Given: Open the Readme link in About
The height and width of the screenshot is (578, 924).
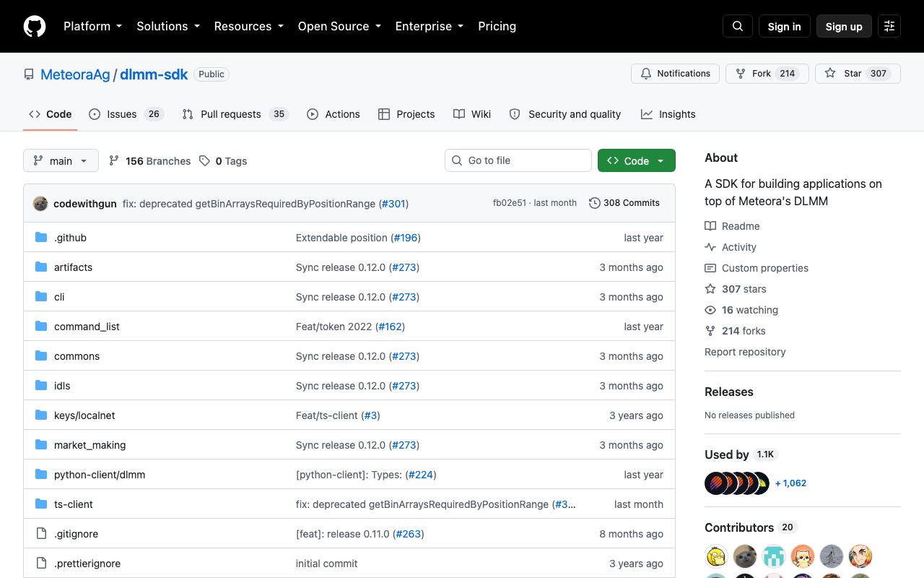Looking at the screenshot, I should pos(732,226).
